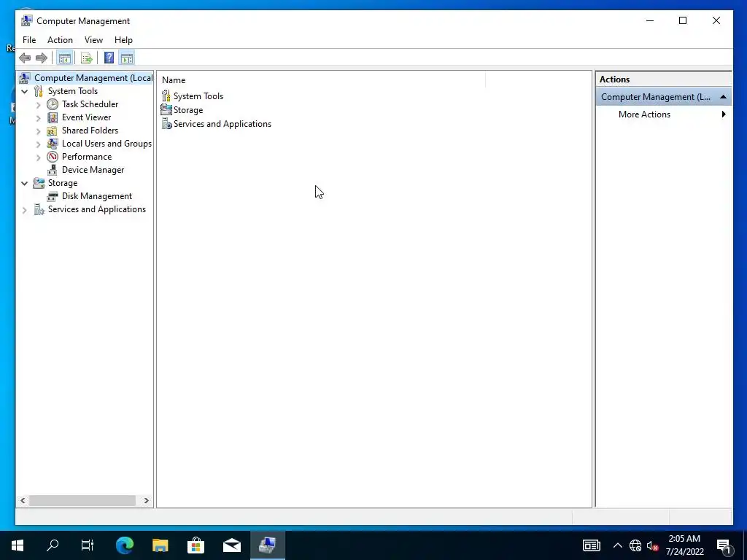747x560 pixels.
Task: Open the Help toolbar icon
Action: click(109, 58)
